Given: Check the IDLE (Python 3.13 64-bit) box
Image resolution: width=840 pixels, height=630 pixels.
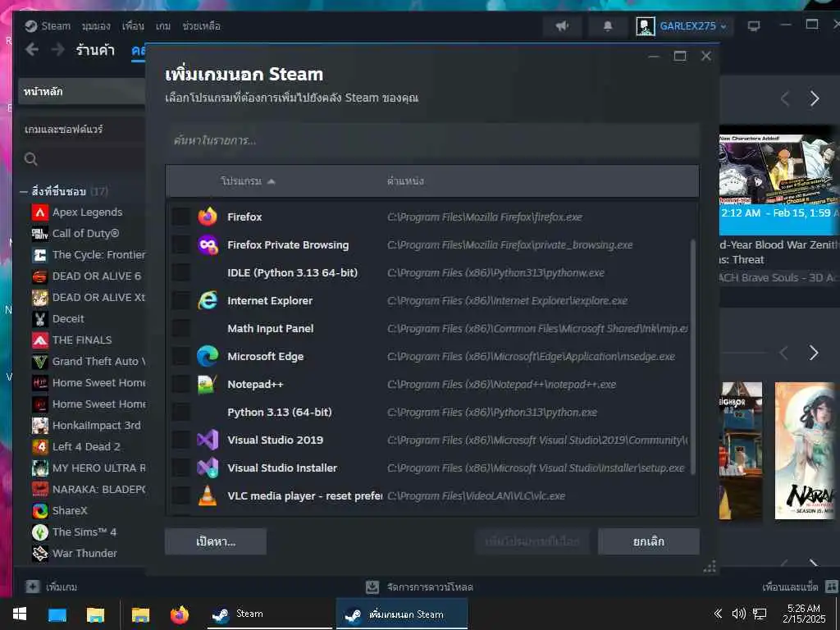Looking at the screenshot, I should pos(180,272).
